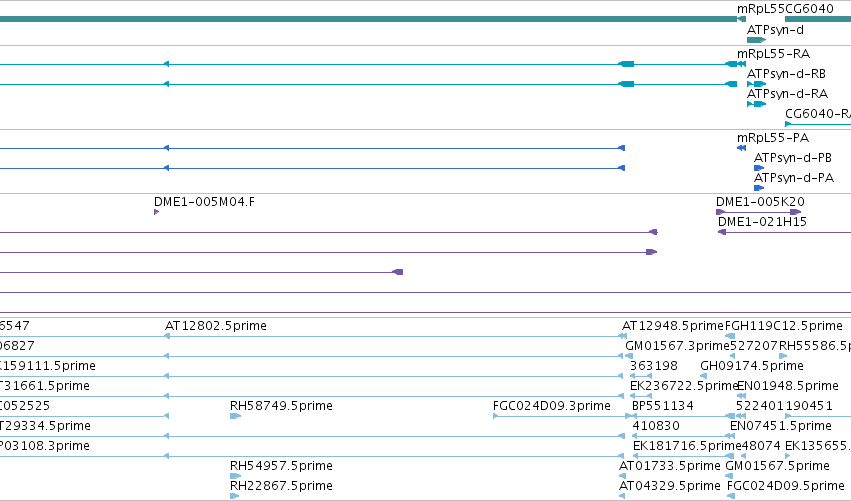Screen dimensions: 851x501
Task: Select the ATPsyn-d gene arrow glyph
Action: pyautogui.click(x=756, y=40)
